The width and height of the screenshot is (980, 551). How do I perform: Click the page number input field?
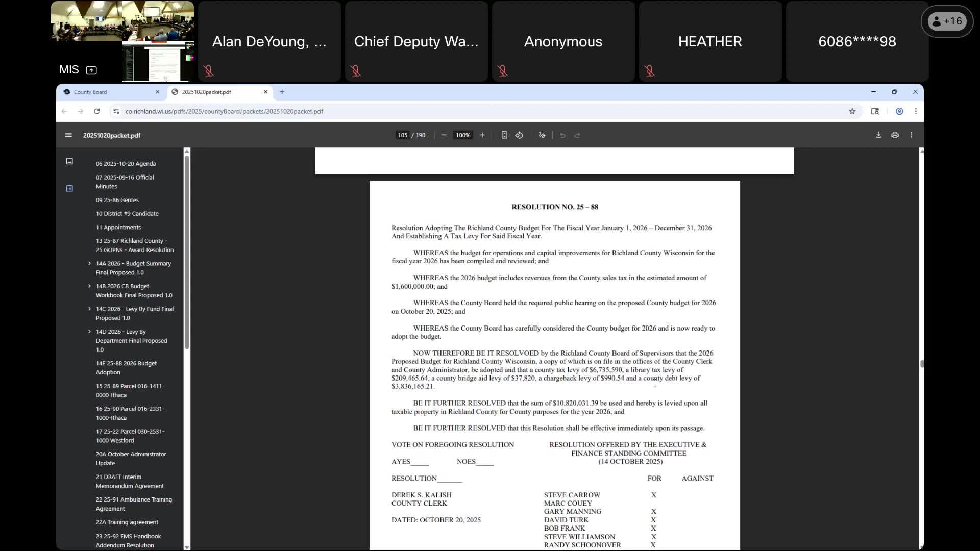[x=402, y=135]
